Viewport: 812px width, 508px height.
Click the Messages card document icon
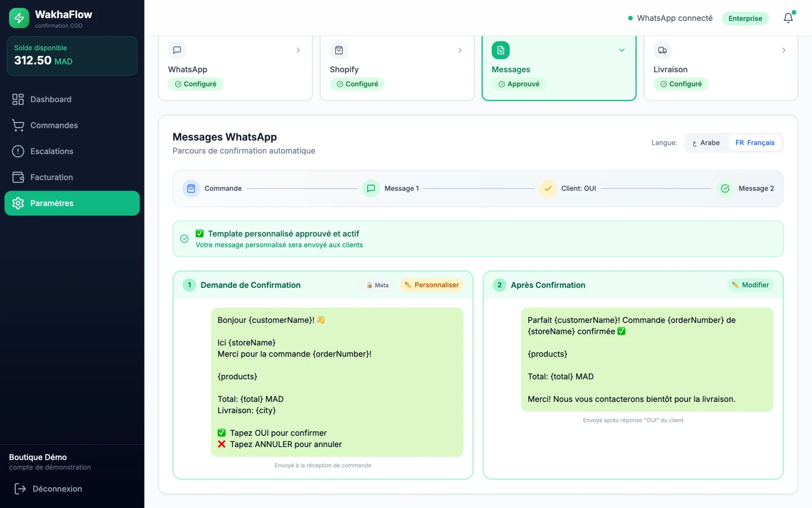point(501,50)
